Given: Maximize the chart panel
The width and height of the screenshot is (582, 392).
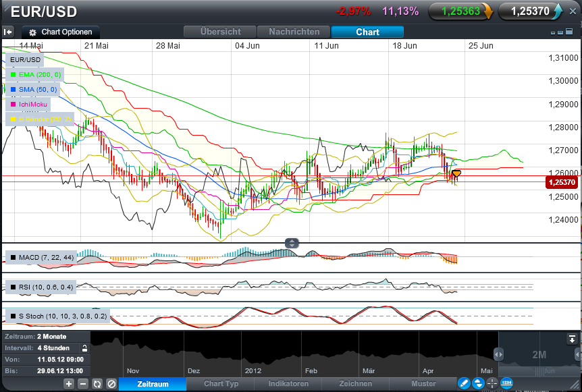Looking at the screenshot, I should (x=569, y=32).
